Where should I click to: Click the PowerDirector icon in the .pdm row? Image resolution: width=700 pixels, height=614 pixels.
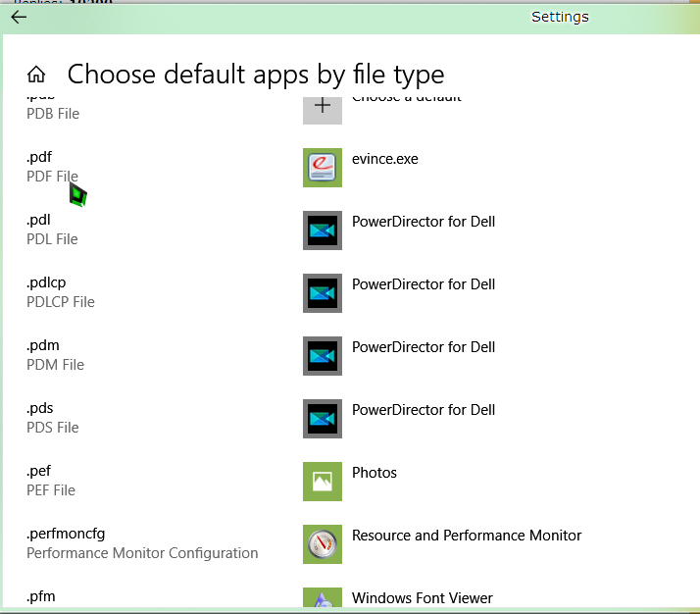323,356
